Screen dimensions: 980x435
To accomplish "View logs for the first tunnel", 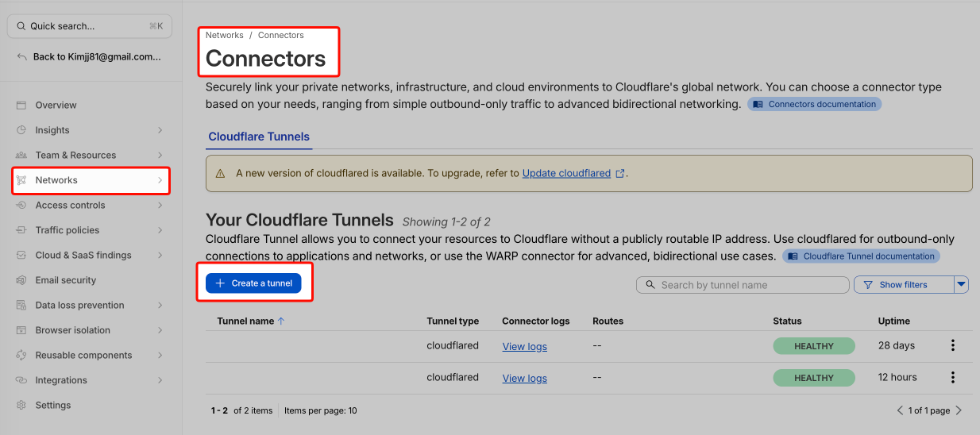I will click(524, 346).
